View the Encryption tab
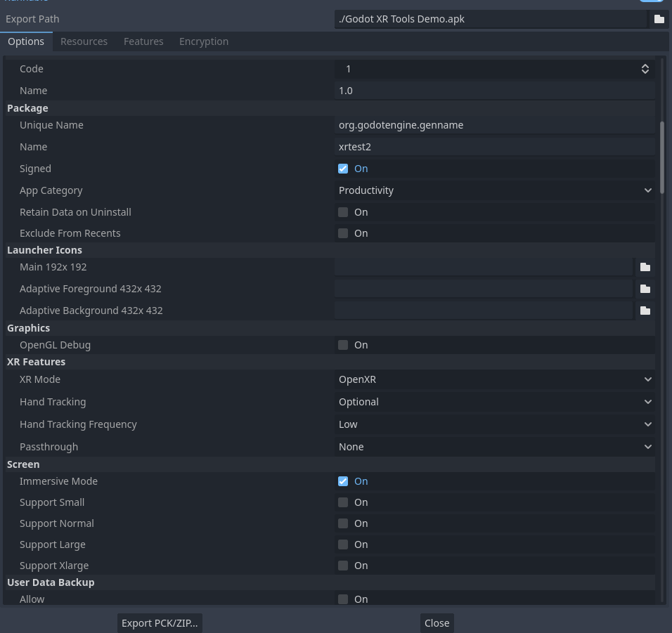 [203, 41]
